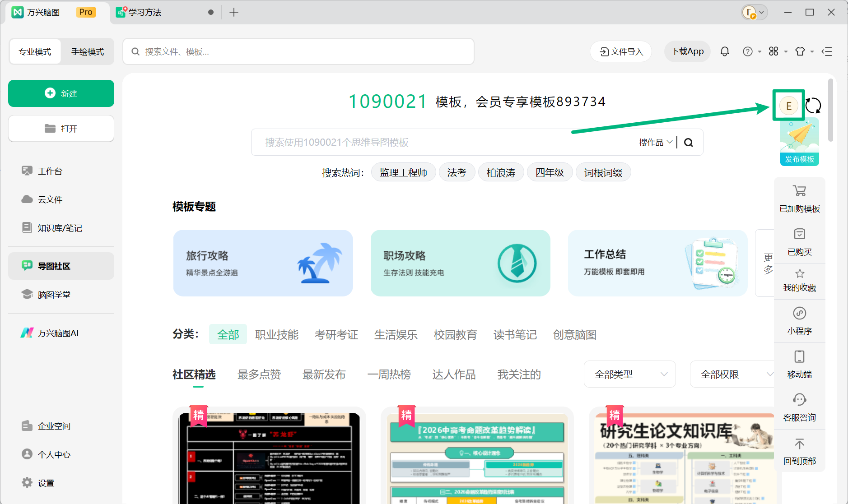
Task: Open the 工作总结 topic card
Action: 658,263
